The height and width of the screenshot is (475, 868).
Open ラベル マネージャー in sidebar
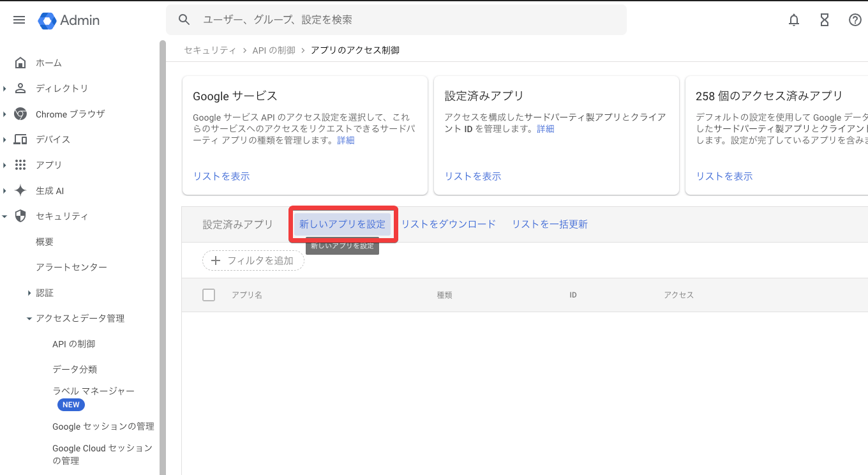(x=94, y=391)
